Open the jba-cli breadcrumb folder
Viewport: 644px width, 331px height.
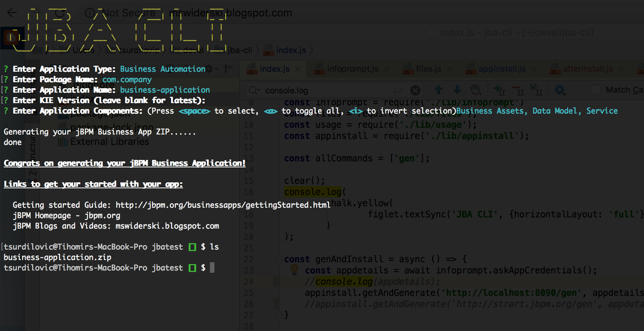point(240,50)
